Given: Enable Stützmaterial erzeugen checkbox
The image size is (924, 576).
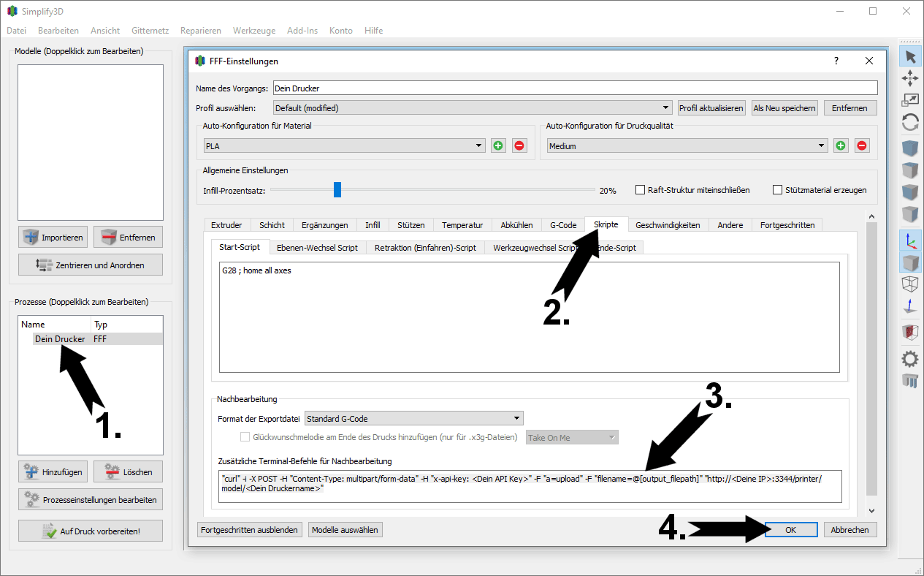Looking at the screenshot, I should pyautogui.click(x=778, y=190).
